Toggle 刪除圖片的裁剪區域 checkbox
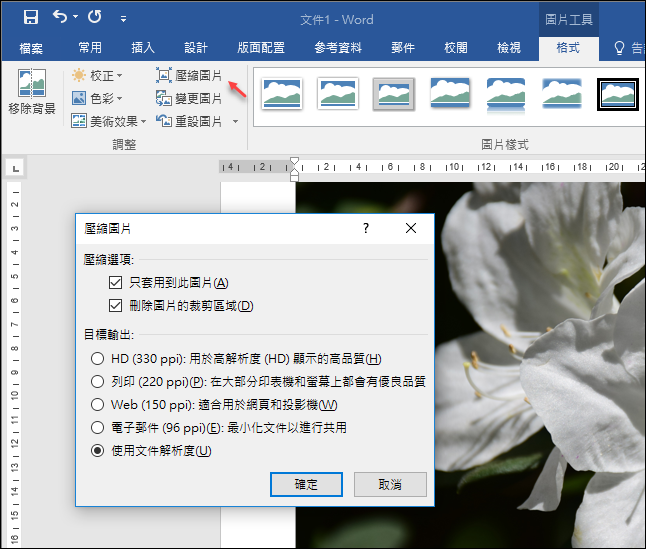The height and width of the screenshot is (549, 646). point(115,306)
